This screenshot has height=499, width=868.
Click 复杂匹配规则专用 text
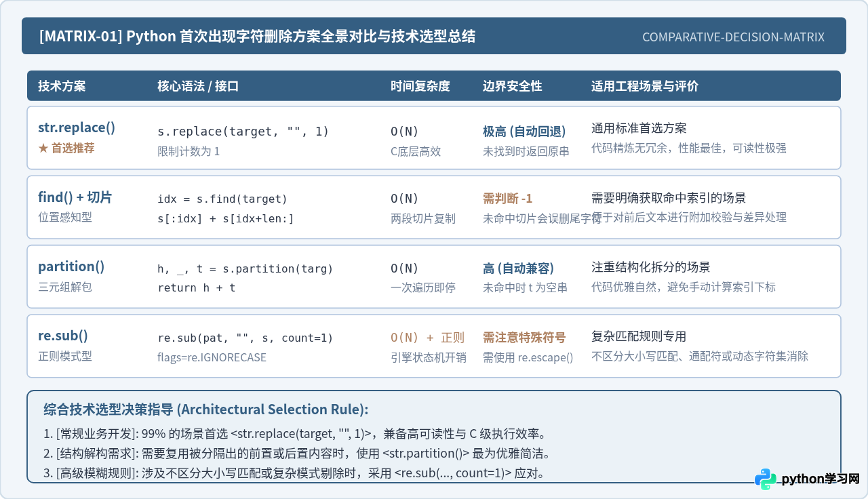click(639, 336)
